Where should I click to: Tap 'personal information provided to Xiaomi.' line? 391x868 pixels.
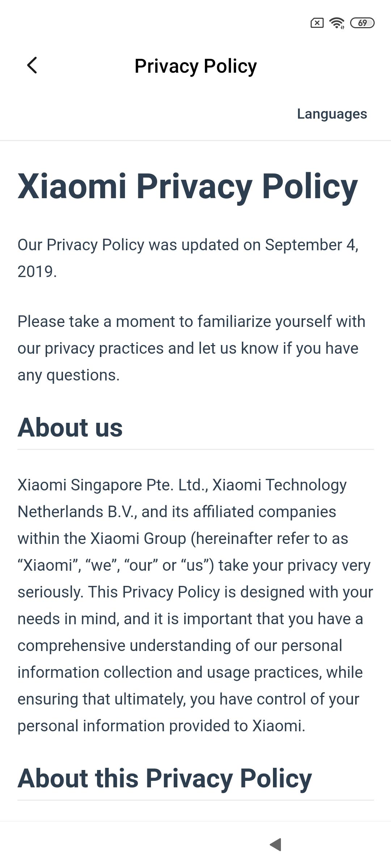point(161,726)
